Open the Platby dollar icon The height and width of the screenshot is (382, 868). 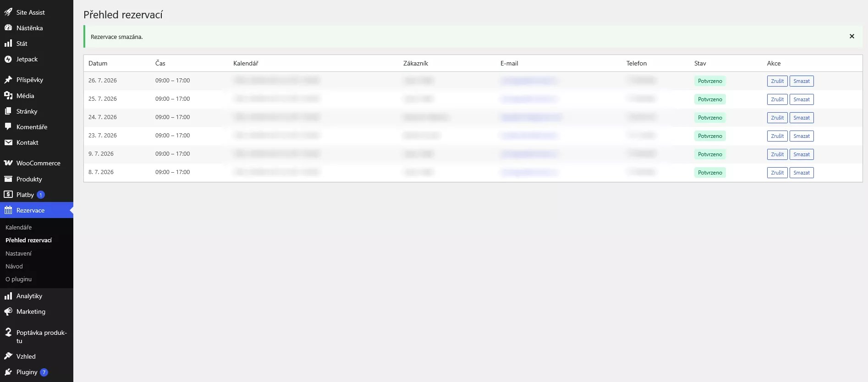(8, 195)
